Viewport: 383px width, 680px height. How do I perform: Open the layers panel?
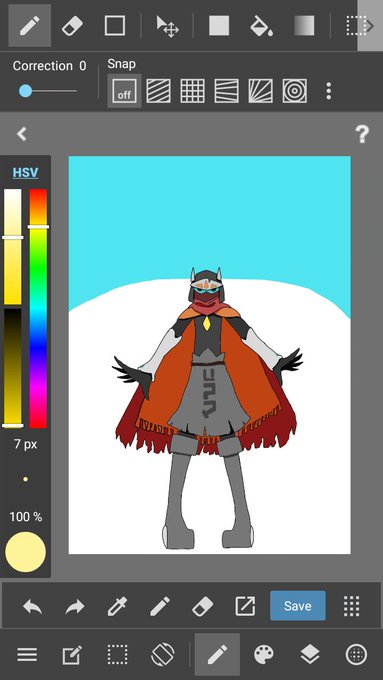pos(310,654)
